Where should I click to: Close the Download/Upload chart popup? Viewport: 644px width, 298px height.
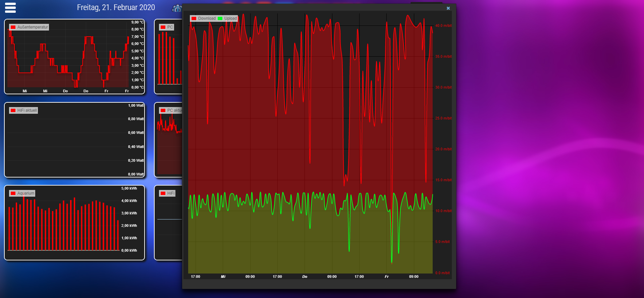pyautogui.click(x=448, y=8)
